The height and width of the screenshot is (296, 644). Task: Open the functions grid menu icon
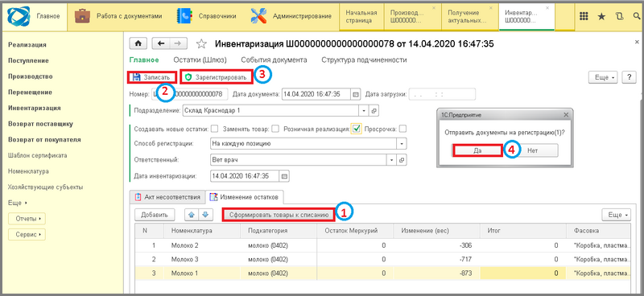[583, 16]
